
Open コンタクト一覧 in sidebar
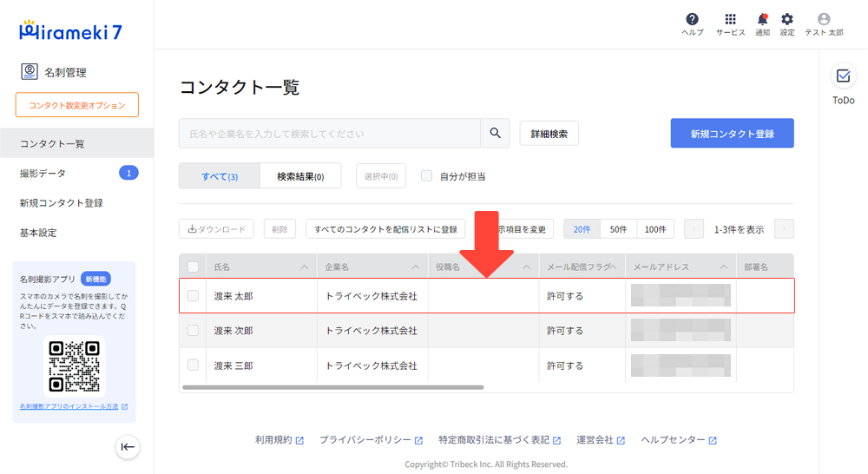pyautogui.click(x=77, y=143)
